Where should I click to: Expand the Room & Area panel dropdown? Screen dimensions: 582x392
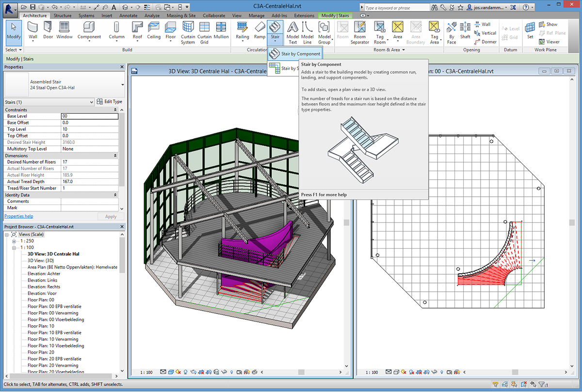click(x=389, y=50)
